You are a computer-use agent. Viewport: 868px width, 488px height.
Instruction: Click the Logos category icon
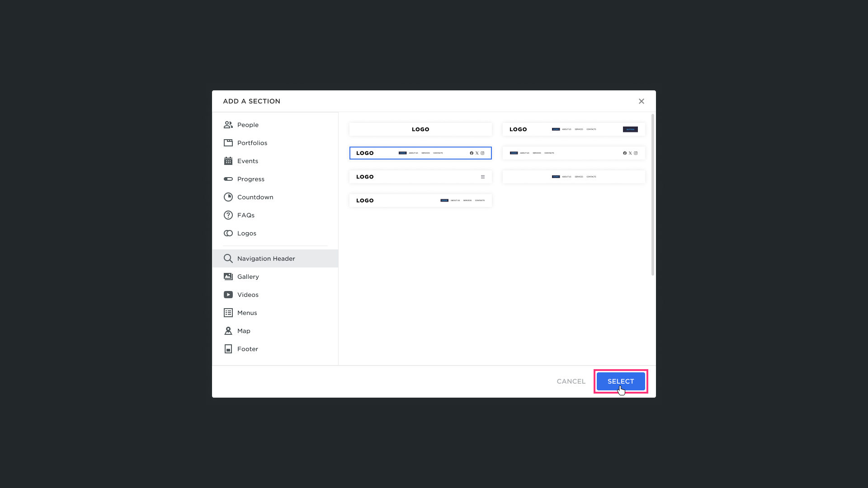point(228,233)
